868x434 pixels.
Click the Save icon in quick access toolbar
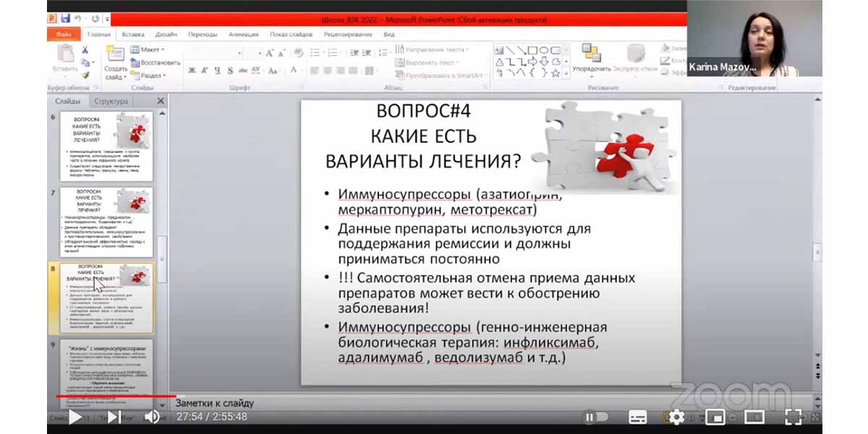(66, 18)
